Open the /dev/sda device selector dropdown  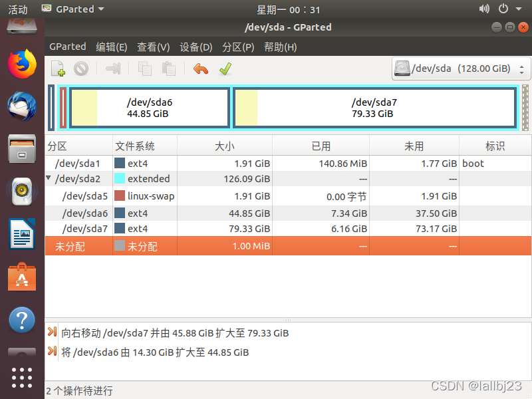click(x=461, y=69)
